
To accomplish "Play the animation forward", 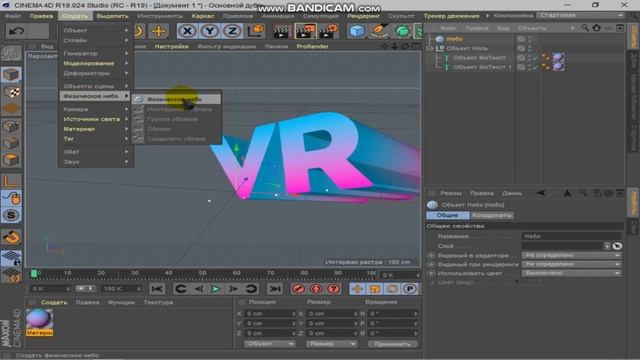I will [x=216, y=289].
